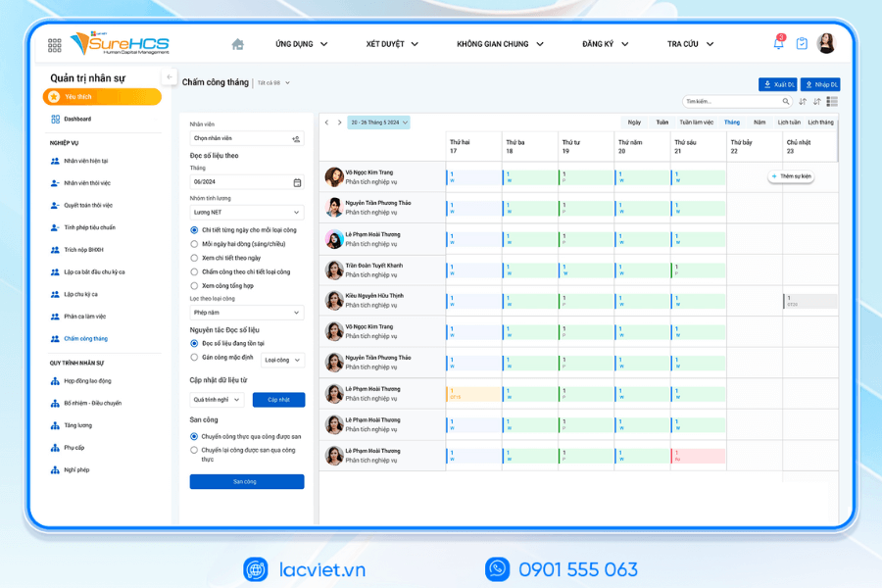
Task: Open the XÉT DUYỆT menu
Action: coord(392,44)
